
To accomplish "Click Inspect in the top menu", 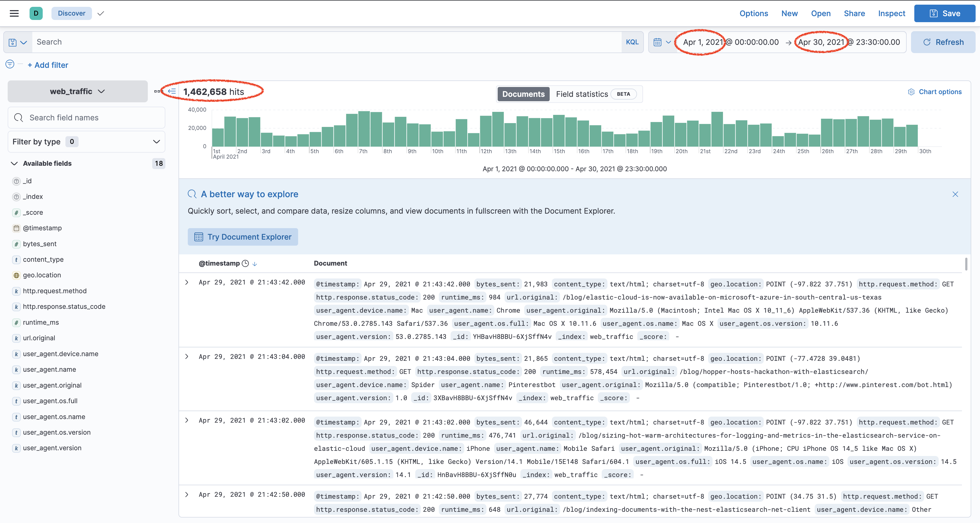I will click(x=891, y=13).
